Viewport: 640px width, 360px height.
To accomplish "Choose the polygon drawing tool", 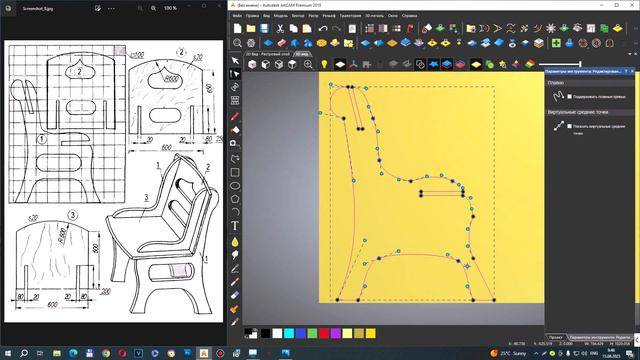I will (x=235, y=199).
